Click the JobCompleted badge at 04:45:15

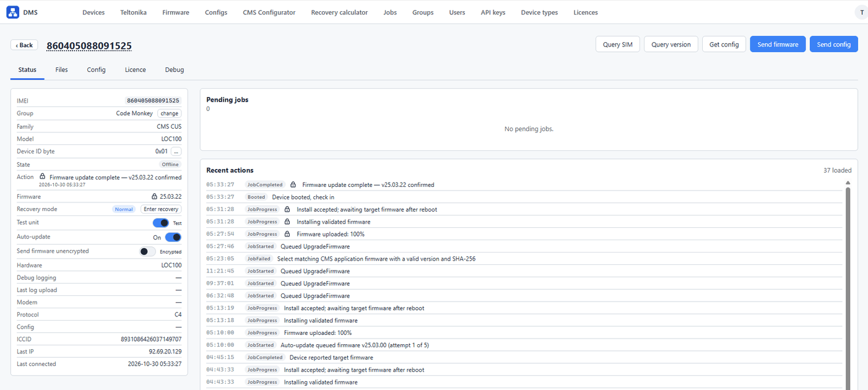(x=265, y=357)
